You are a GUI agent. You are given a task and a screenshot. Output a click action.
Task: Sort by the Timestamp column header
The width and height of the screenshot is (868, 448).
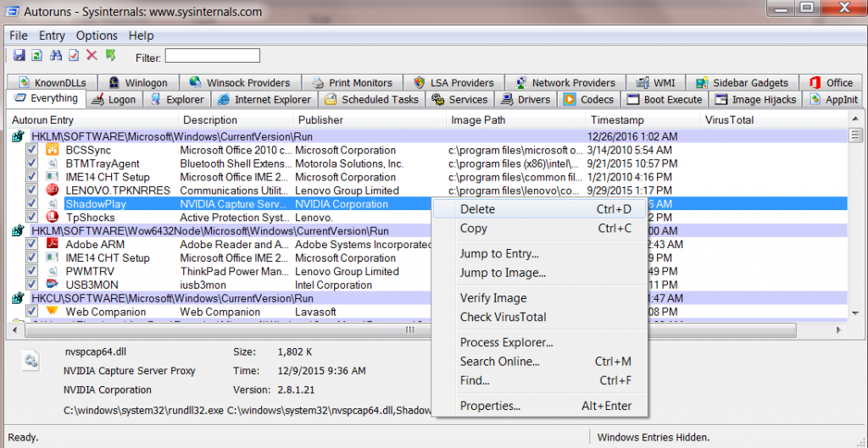[x=643, y=120]
